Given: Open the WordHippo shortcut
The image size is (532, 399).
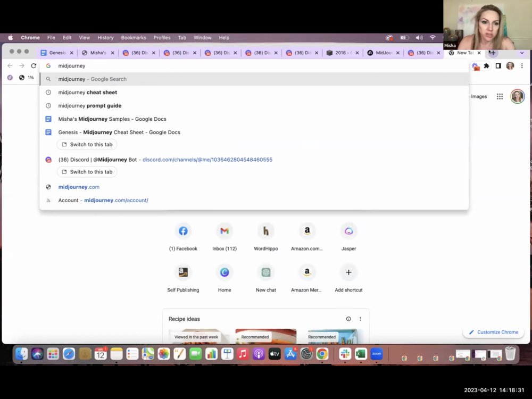Looking at the screenshot, I should point(265,237).
